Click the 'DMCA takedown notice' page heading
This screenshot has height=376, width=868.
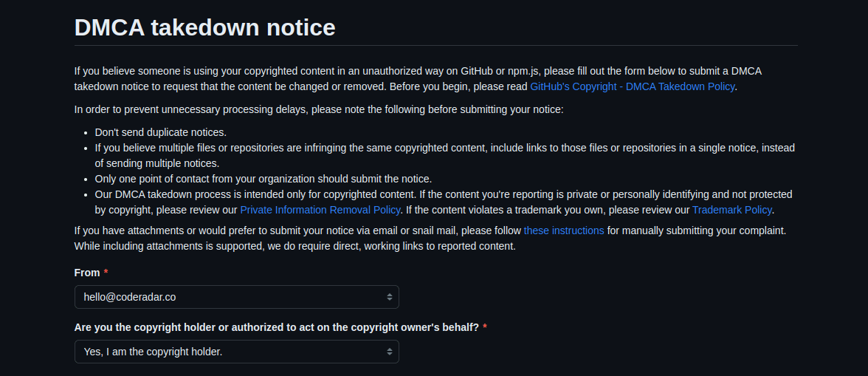pos(204,27)
